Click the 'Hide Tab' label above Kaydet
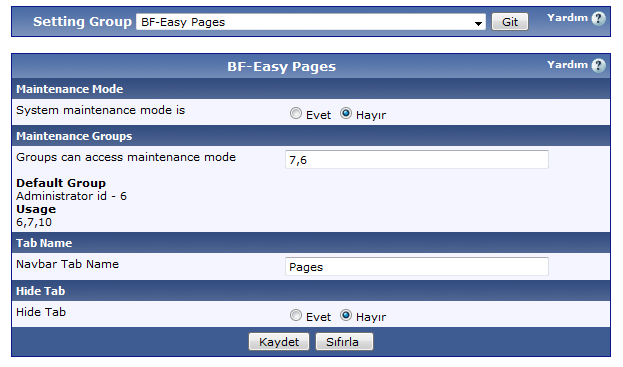Viewport: 623px width, 367px height. (41, 312)
